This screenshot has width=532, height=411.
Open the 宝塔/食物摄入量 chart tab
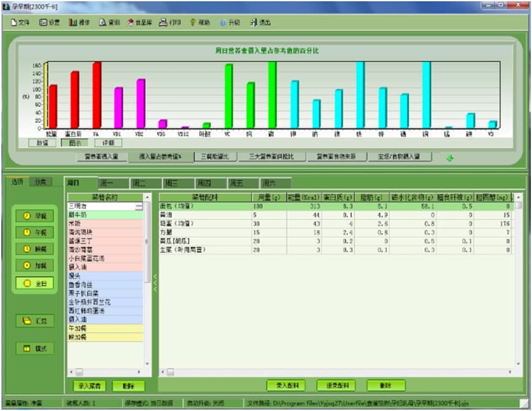point(400,156)
